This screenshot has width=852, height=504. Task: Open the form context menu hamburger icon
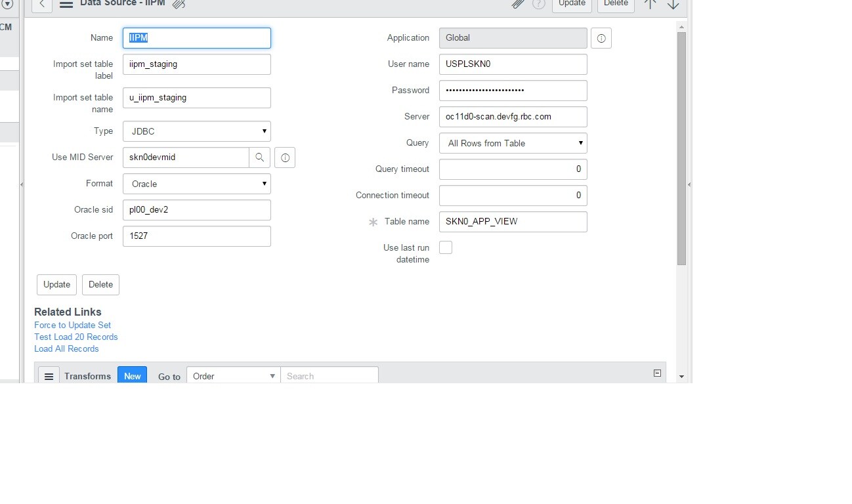[66, 4]
